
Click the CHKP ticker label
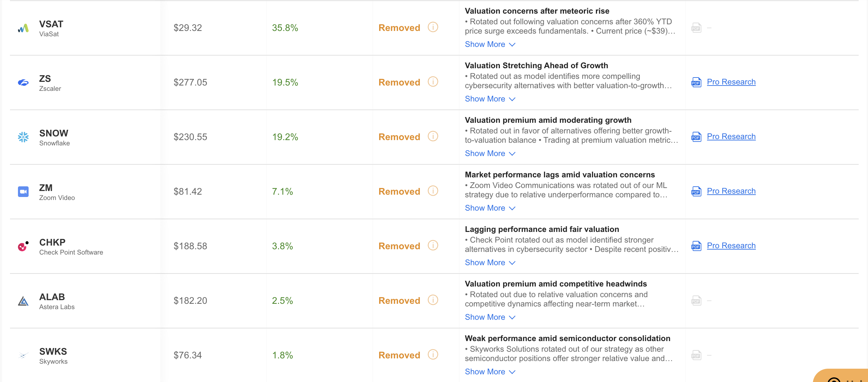[x=52, y=242]
